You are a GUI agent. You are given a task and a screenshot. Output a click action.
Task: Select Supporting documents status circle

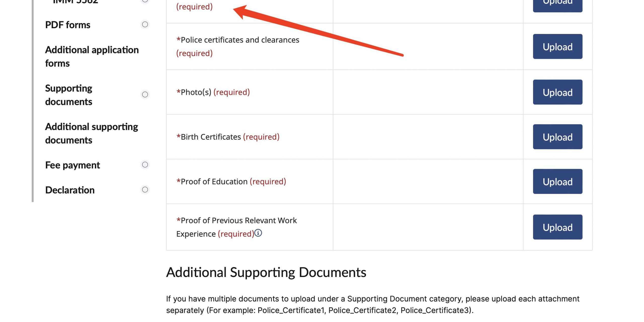145,95
